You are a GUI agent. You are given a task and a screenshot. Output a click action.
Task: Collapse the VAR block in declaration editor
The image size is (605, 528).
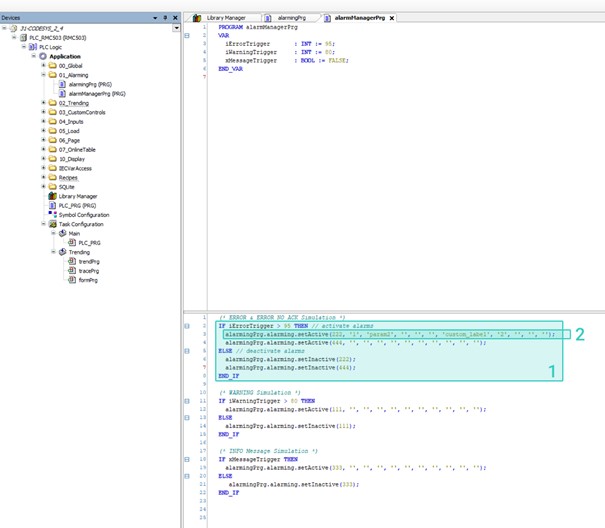(x=187, y=35)
